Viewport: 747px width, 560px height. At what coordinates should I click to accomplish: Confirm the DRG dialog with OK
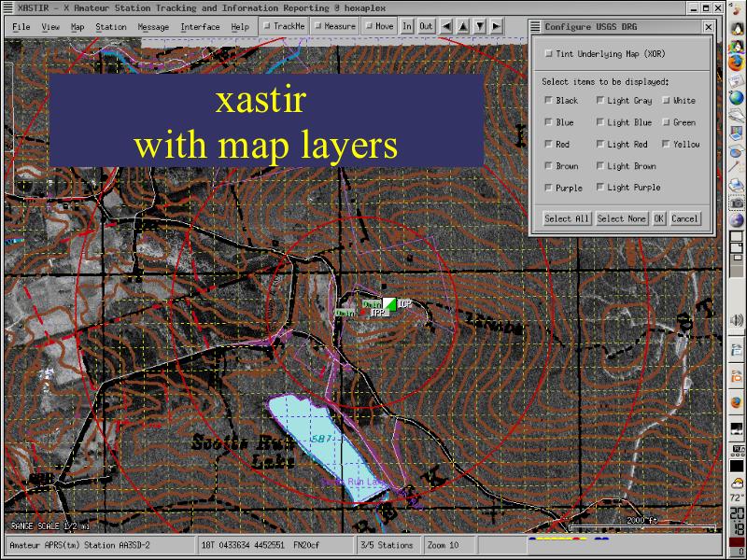pos(658,218)
